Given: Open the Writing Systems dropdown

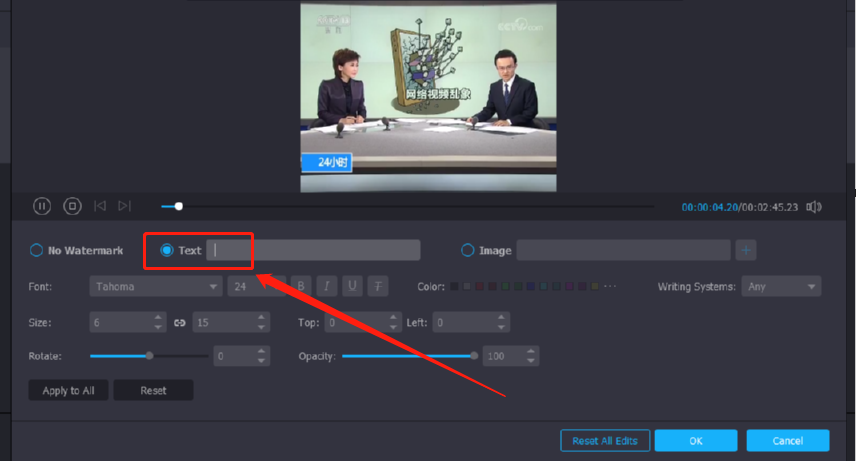Looking at the screenshot, I should coord(781,286).
